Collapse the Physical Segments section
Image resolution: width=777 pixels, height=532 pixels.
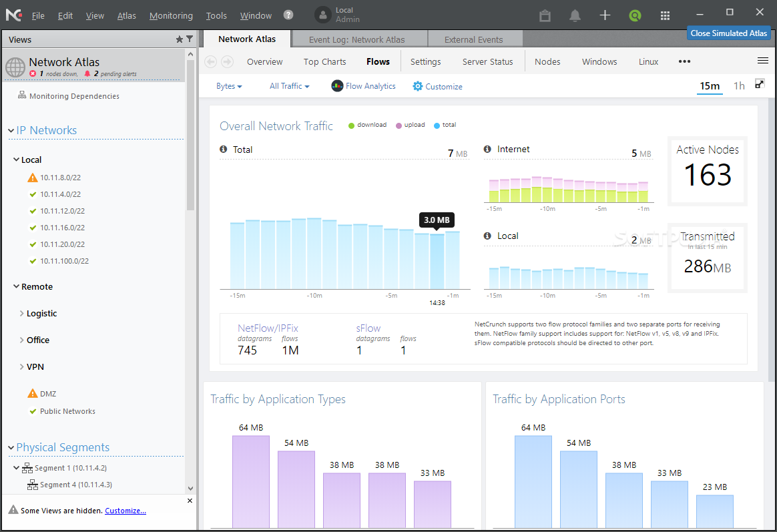point(11,447)
